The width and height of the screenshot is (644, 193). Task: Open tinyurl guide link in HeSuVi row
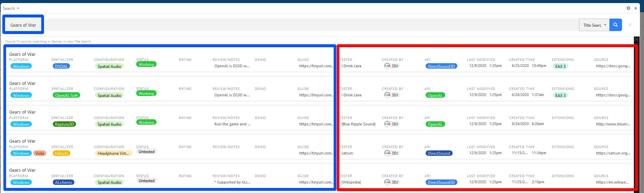pyautogui.click(x=316, y=153)
